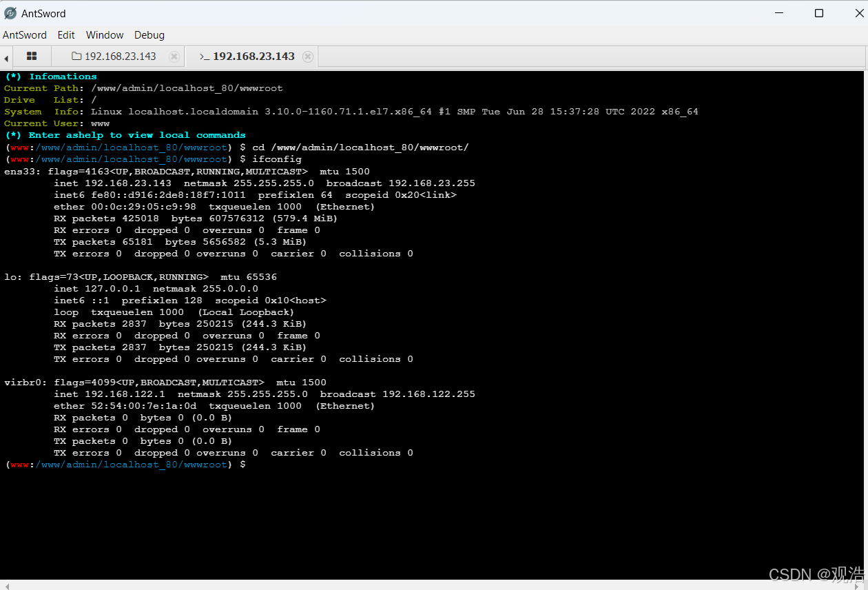Image resolution: width=868 pixels, height=590 pixels.
Task: Click the 'Current User: www' line
Action: 56,123
